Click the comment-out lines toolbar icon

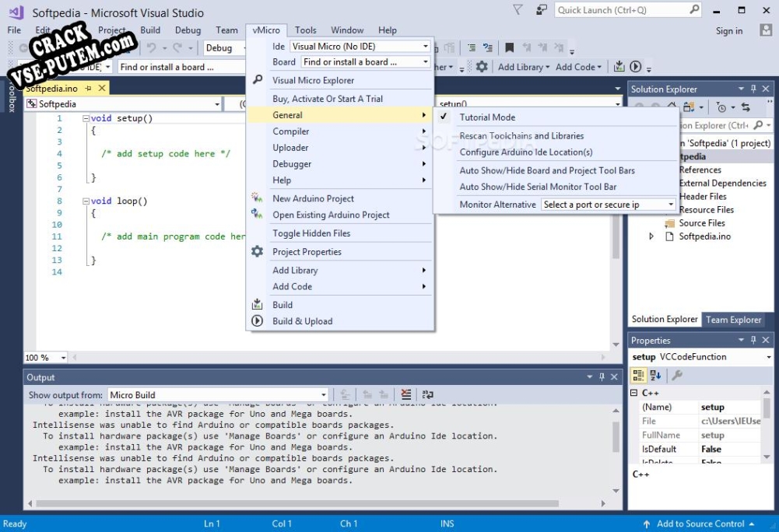[x=472, y=47]
